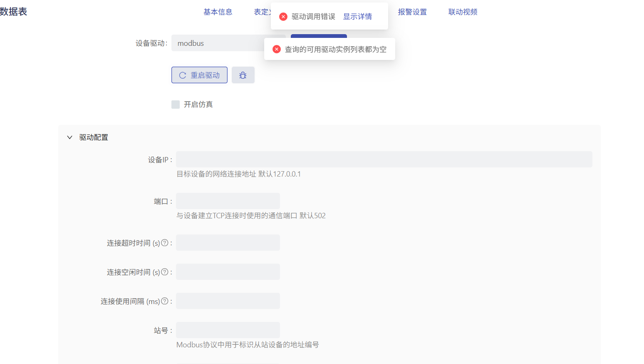Enable the 开启仿真 checkbox
Image resolution: width=644 pixels, height=364 pixels.
pyautogui.click(x=176, y=104)
